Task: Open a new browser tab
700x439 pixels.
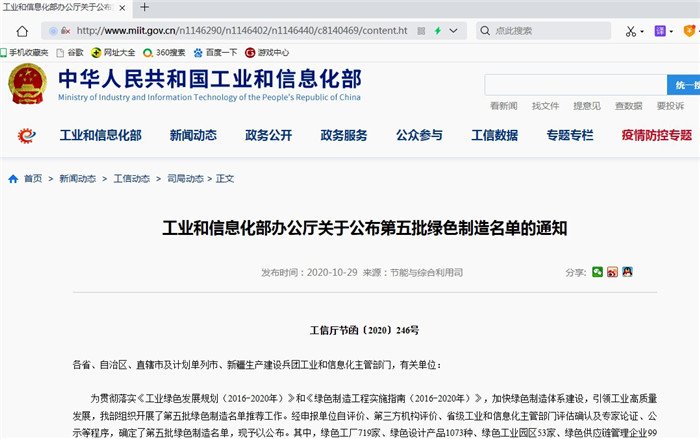Action: pos(145,8)
